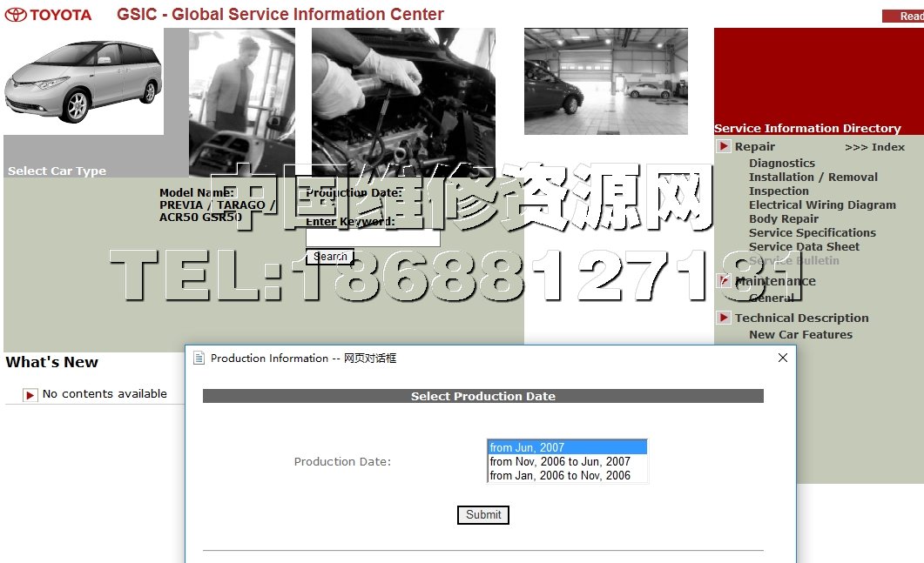Click the Service Information Directory header
Image resolution: width=924 pixels, height=563 pixels.
(807, 129)
